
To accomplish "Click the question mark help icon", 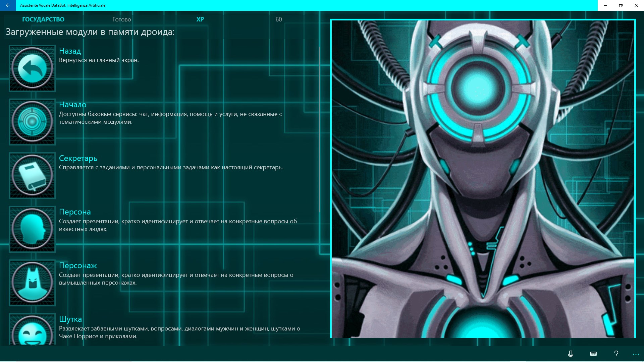I will 616,354.
